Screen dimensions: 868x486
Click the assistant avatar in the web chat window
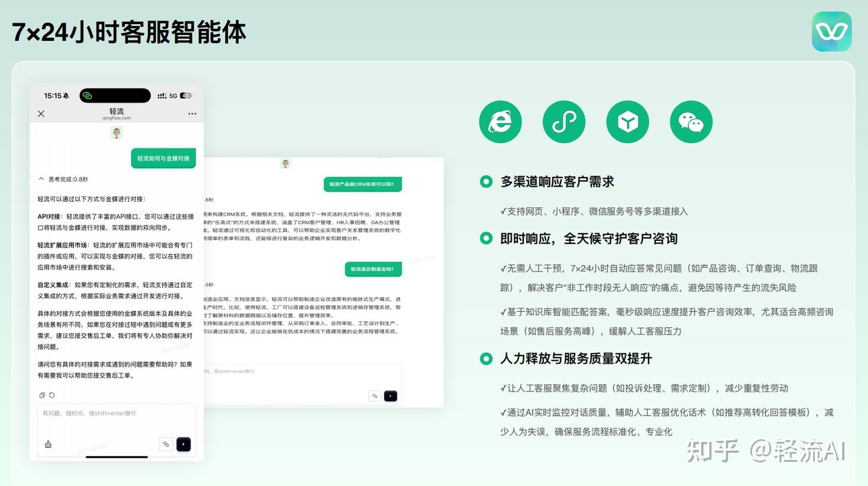tap(286, 163)
